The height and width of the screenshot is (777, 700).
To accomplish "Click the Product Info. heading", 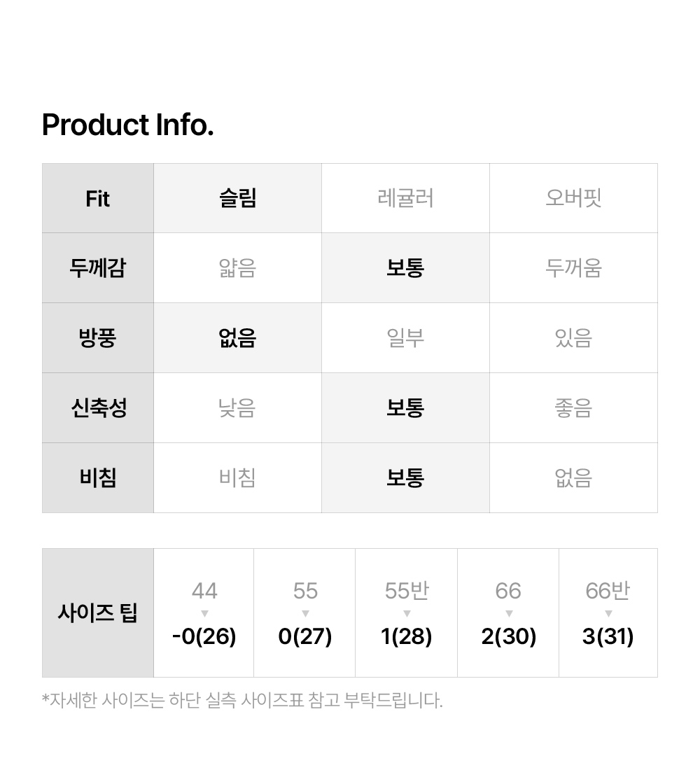I will [x=128, y=125].
